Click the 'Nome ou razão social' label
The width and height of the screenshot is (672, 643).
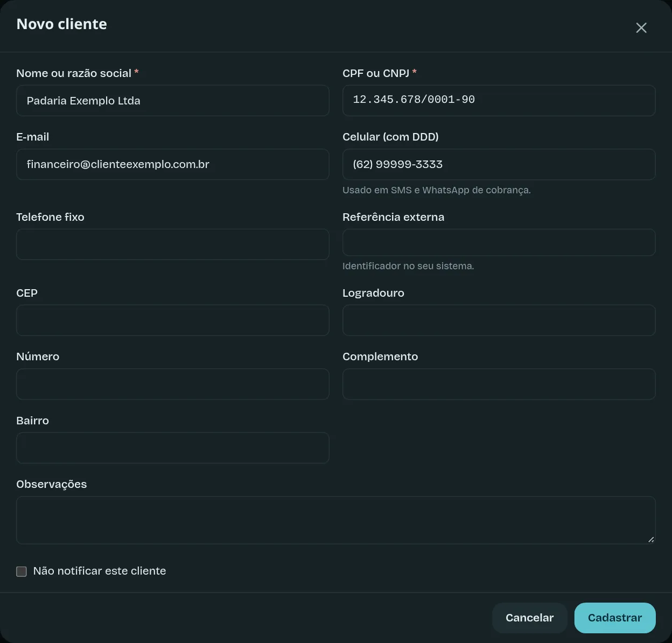click(74, 73)
